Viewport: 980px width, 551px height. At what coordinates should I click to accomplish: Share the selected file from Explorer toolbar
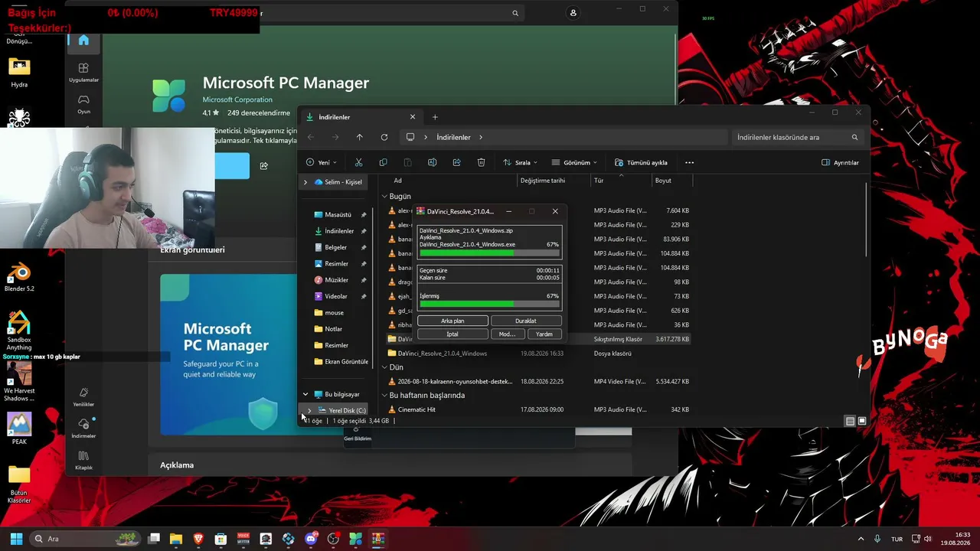coord(456,162)
